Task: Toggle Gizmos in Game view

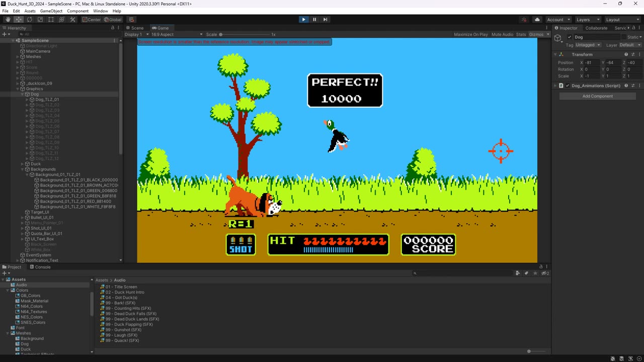Action: tap(536, 35)
